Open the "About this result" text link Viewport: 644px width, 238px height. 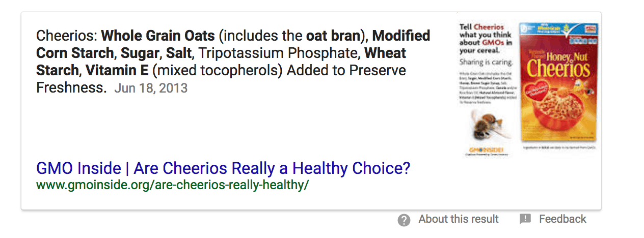pos(459,219)
